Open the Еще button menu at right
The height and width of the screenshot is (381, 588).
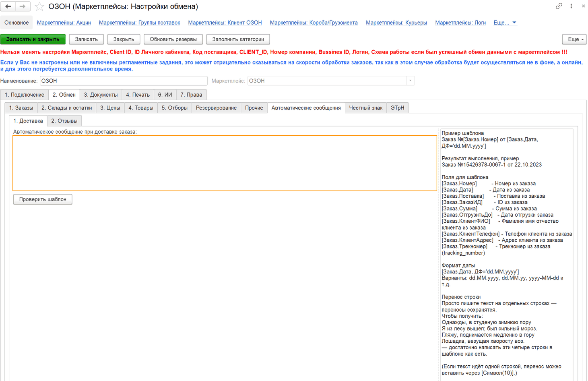pos(574,39)
